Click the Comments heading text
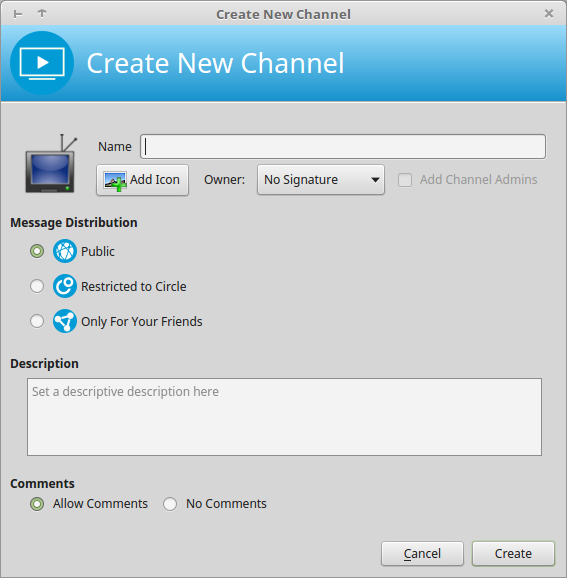The width and height of the screenshot is (567, 578). pyautogui.click(x=42, y=483)
